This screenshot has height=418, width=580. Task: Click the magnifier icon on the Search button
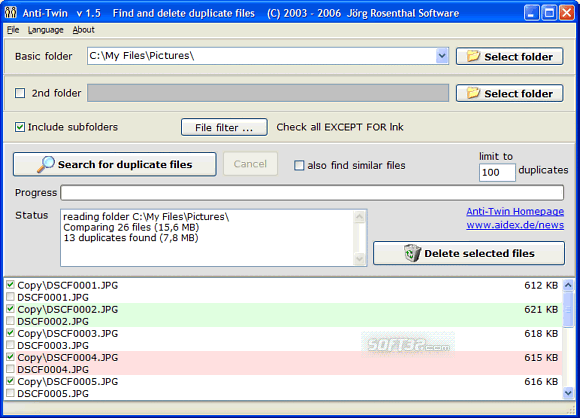pyautogui.click(x=45, y=164)
